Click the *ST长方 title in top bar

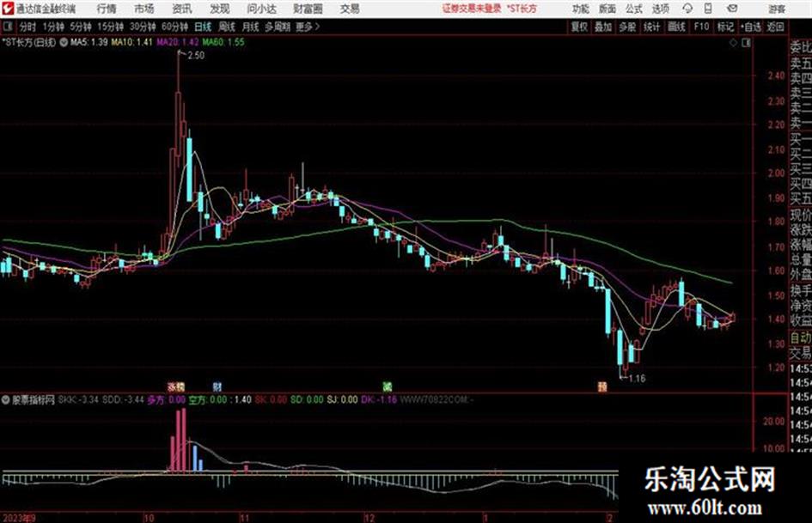coord(522,9)
